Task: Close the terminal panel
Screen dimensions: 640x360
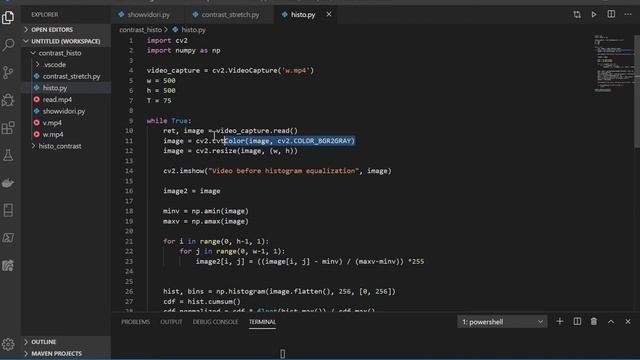Action: pyautogui.click(x=628, y=322)
